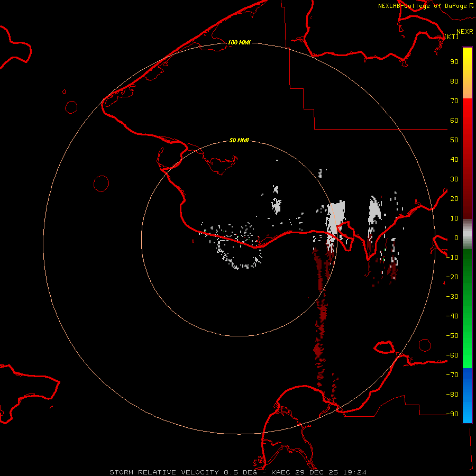Click the -40 value on the velocity scale
This screenshot has height=476, width=476.
(452, 316)
